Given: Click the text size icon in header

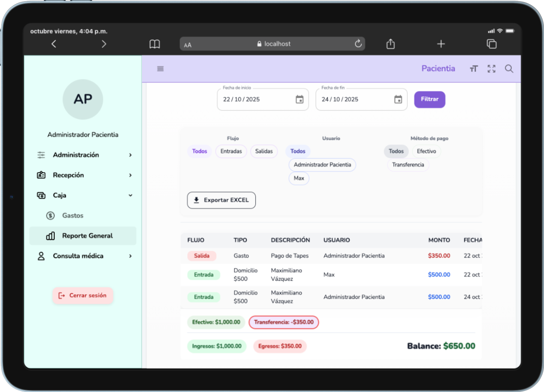Looking at the screenshot, I should [474, 69].
